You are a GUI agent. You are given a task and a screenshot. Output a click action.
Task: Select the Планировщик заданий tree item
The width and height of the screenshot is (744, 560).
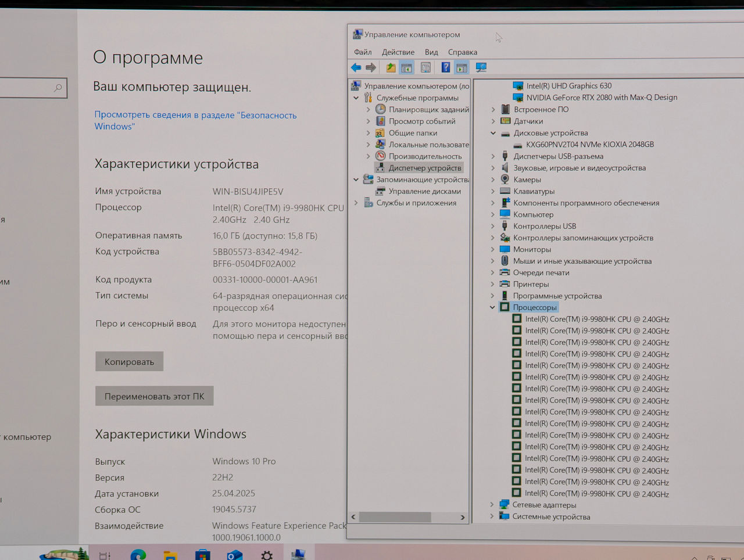click(x=429, y=109)
